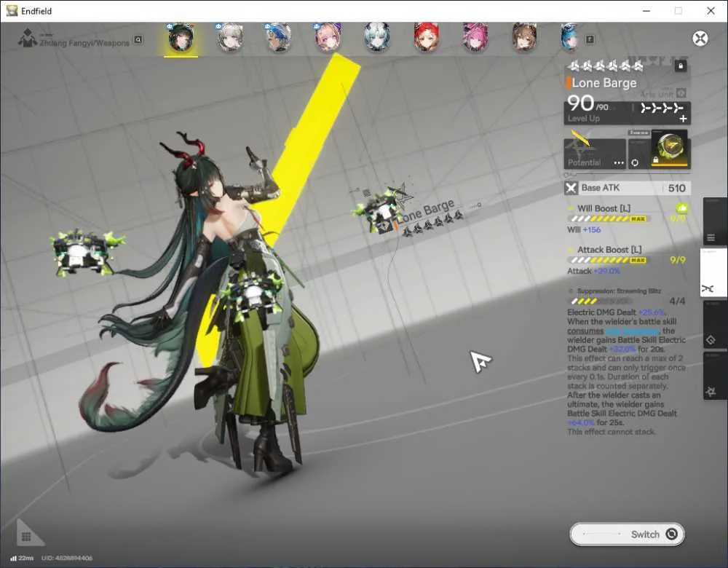Click the circular swap icon by the gem
Viewport: 728px width, 568px height.
pos(635,162)
